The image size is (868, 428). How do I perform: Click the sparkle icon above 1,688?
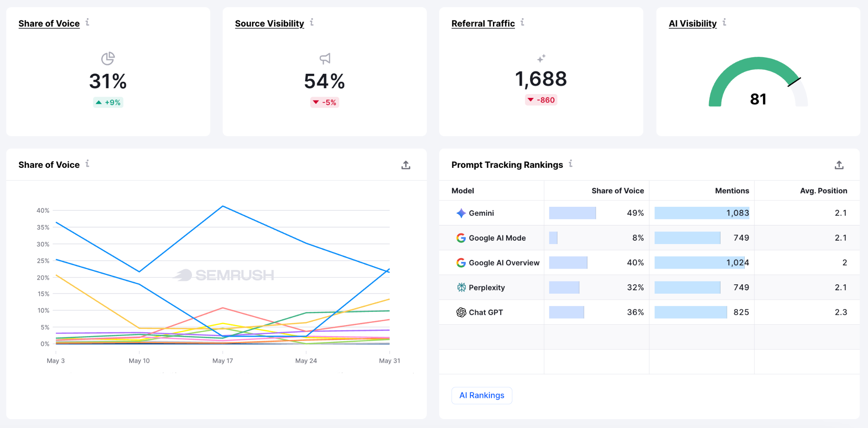pyautogui.click(x=541, y=58)
